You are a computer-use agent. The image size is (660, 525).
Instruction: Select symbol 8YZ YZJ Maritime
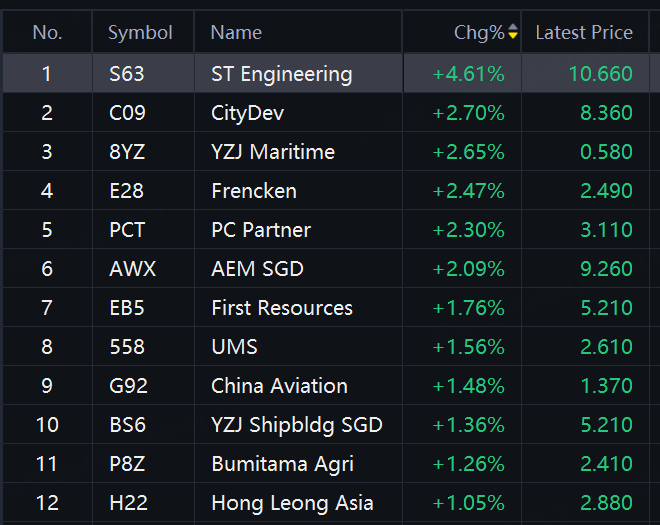325,152
